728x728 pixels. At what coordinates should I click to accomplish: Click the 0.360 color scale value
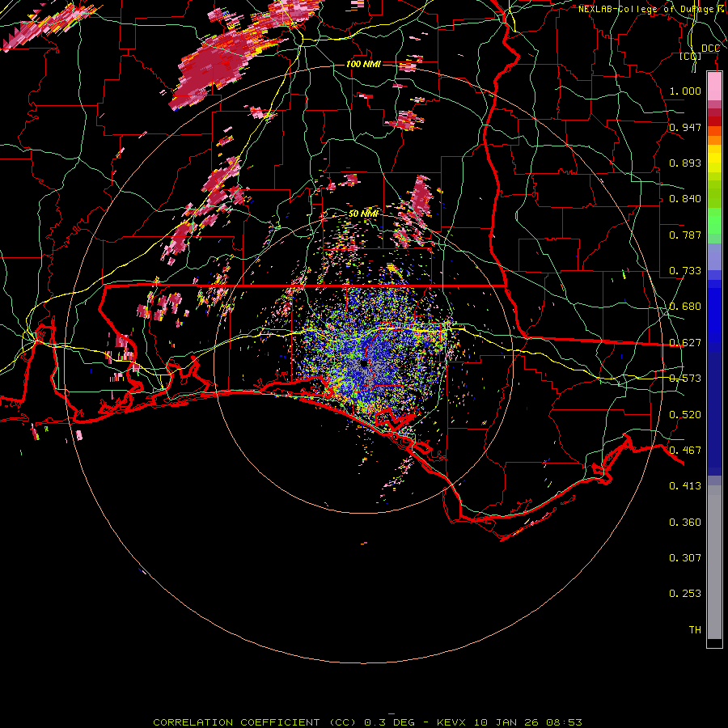coord(685,523)
